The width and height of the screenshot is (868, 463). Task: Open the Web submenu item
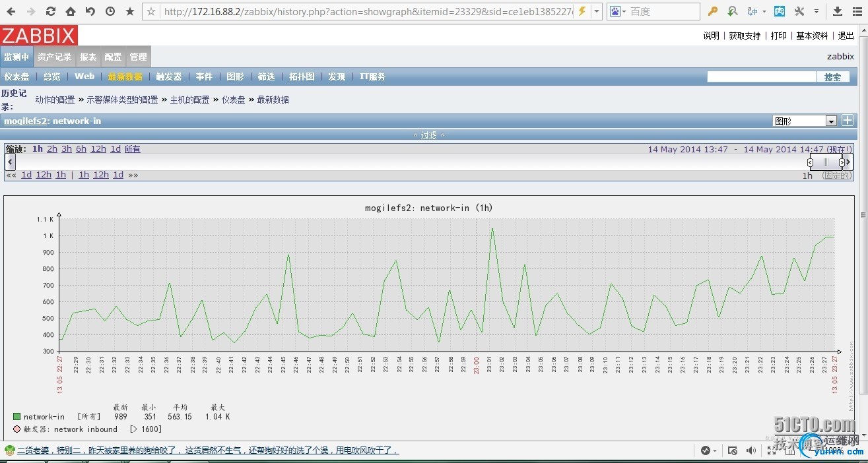84,77
